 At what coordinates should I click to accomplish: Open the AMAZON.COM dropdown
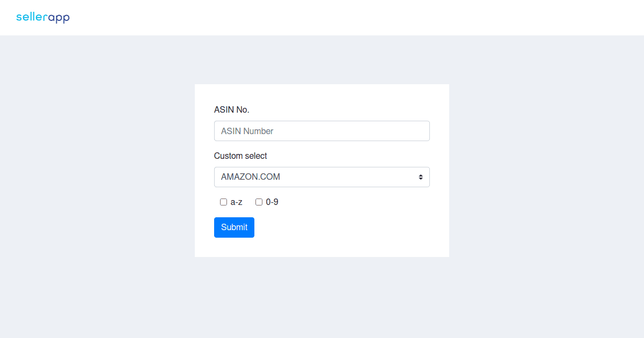pos(322,177)
